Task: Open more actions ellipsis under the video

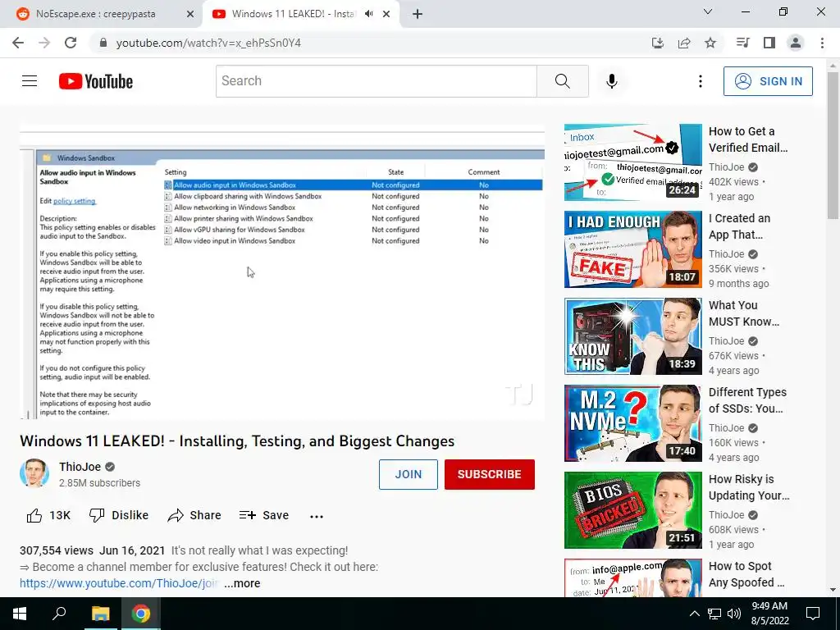Action: 317,517
